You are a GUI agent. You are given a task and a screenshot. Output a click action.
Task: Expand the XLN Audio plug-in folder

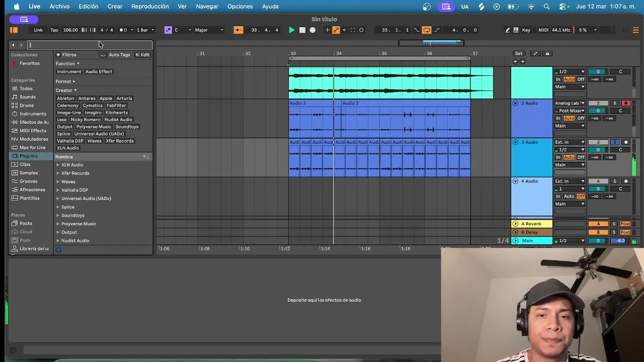point(58,165)
